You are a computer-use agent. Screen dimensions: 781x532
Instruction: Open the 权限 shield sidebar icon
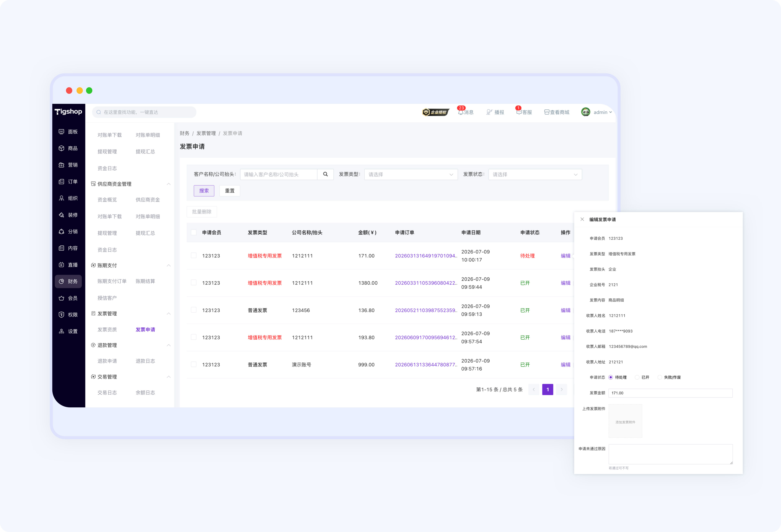62,315
